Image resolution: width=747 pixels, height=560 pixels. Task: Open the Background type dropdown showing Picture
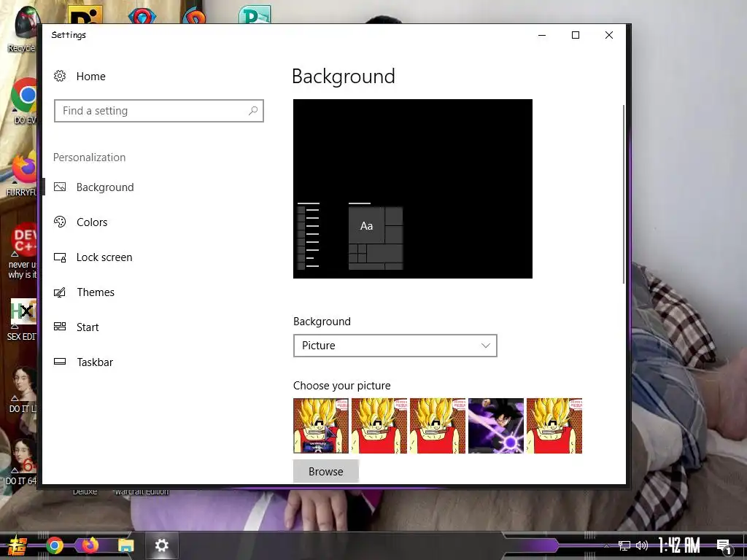tap(395, 346)
